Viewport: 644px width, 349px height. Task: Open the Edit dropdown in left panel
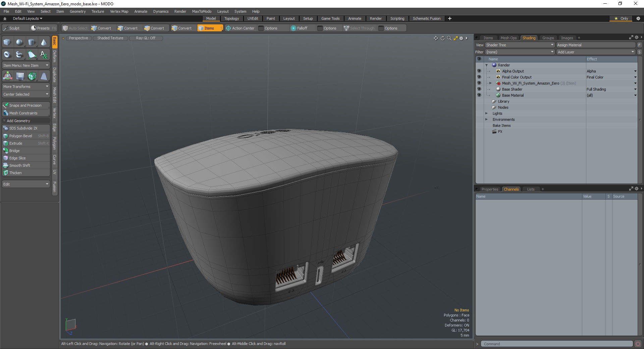tap(26, 184)
